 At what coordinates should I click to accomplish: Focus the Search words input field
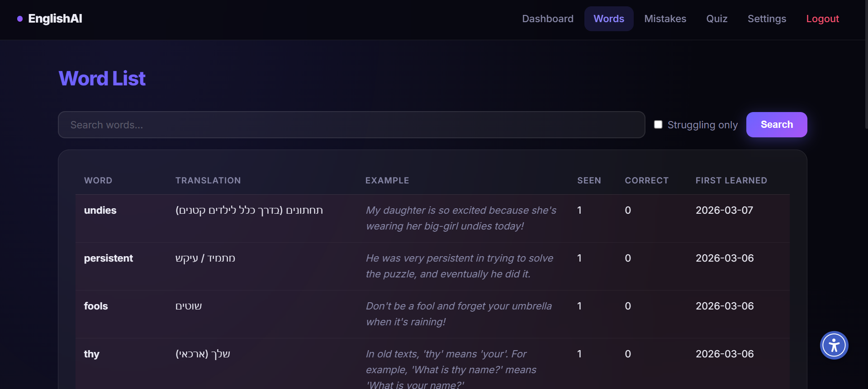(351, 125)
